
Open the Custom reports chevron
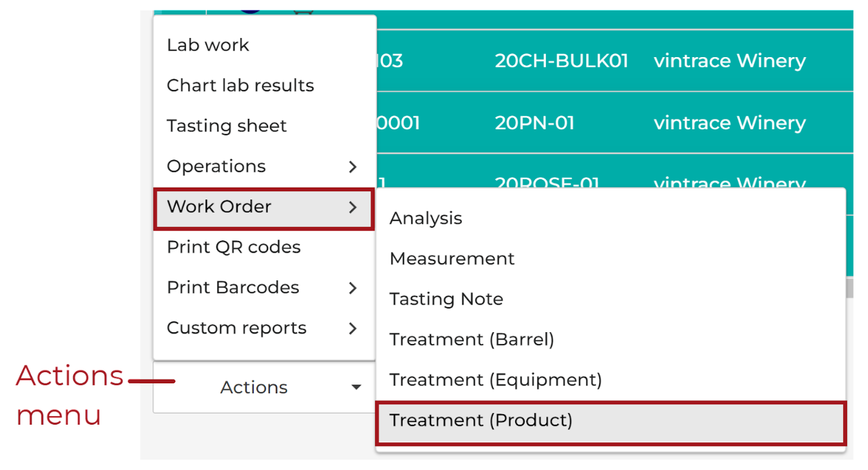[353, 328]
